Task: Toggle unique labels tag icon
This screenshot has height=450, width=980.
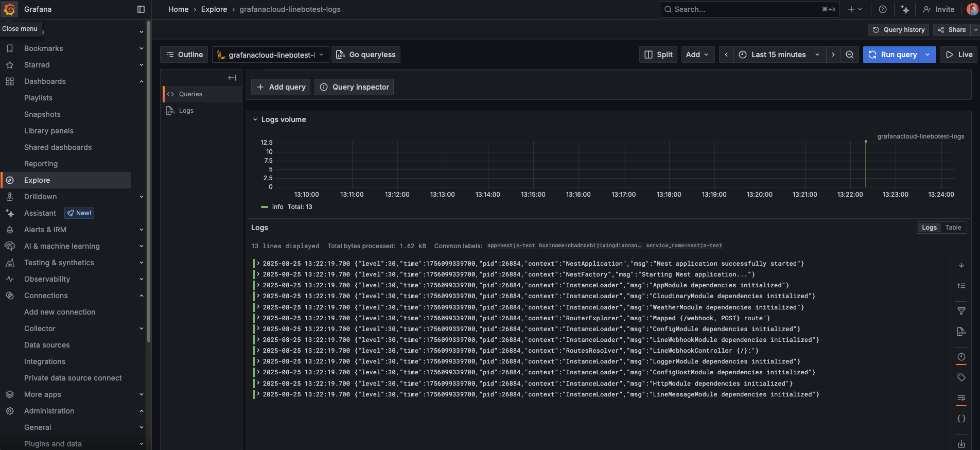Action: tap(961, 377)
